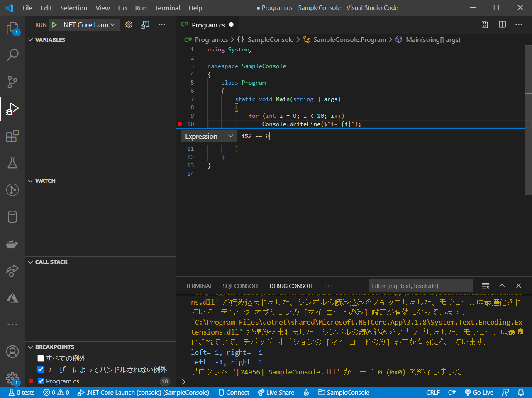Open the Live Share arrow icon in activity bar
The image size is (532, 398).
12,271
